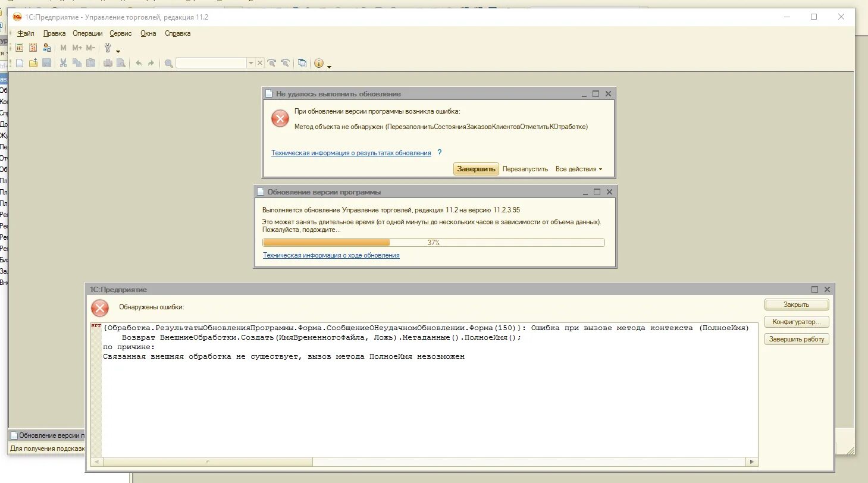868x483 pixels.
Task: Select the по причине: text line
Action: point(129,347)
